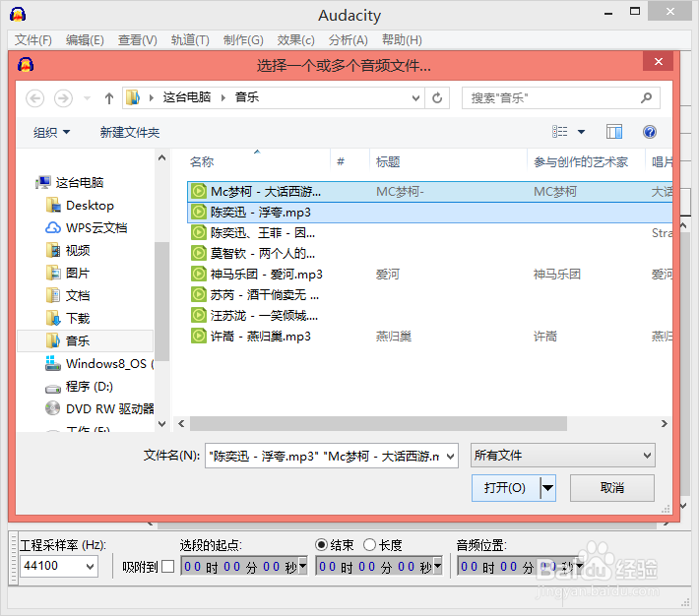Open 工程采样率 44100 dropdown
The image size is (699, 616).
pyautogui.click(x=90, y=567)
